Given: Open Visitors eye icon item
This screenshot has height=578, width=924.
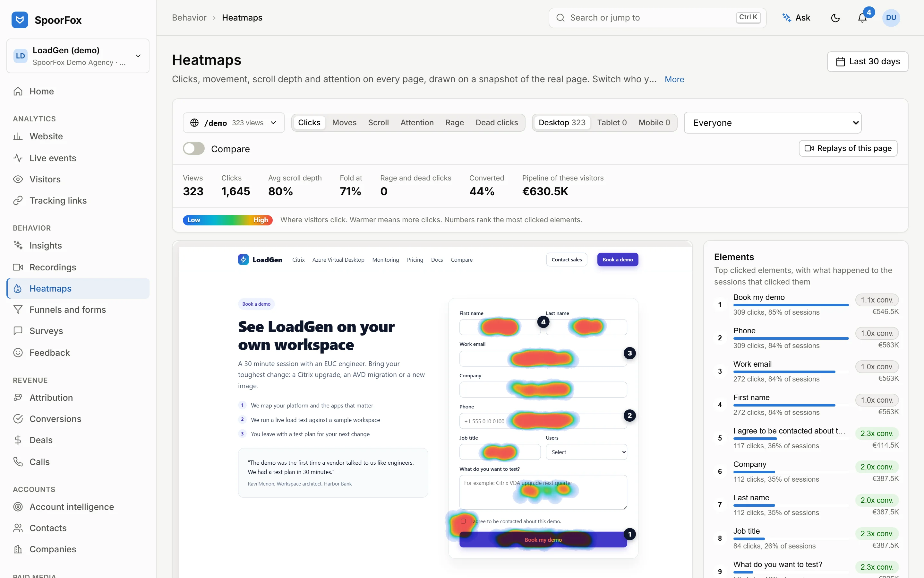Looking at the screenshot, I should [x=78, y=179].
